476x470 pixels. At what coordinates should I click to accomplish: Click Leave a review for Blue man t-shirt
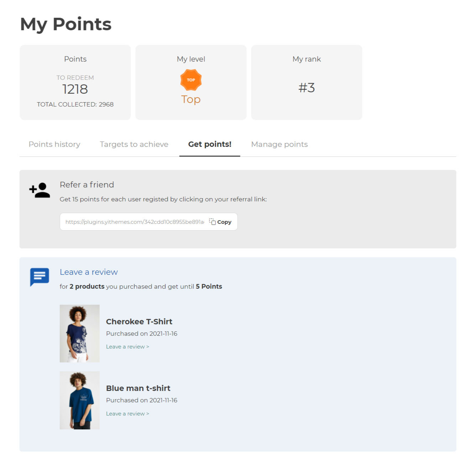(127, 414)
